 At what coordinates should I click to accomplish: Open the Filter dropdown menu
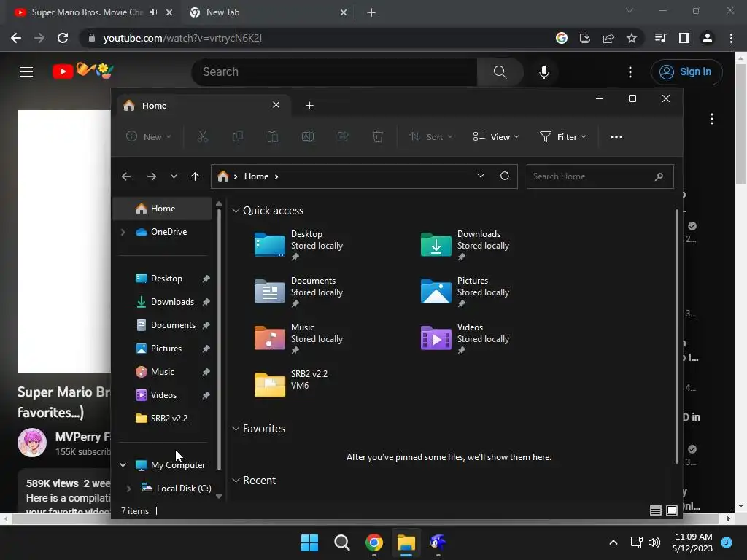pyautogui.click(x=563, y=136)
